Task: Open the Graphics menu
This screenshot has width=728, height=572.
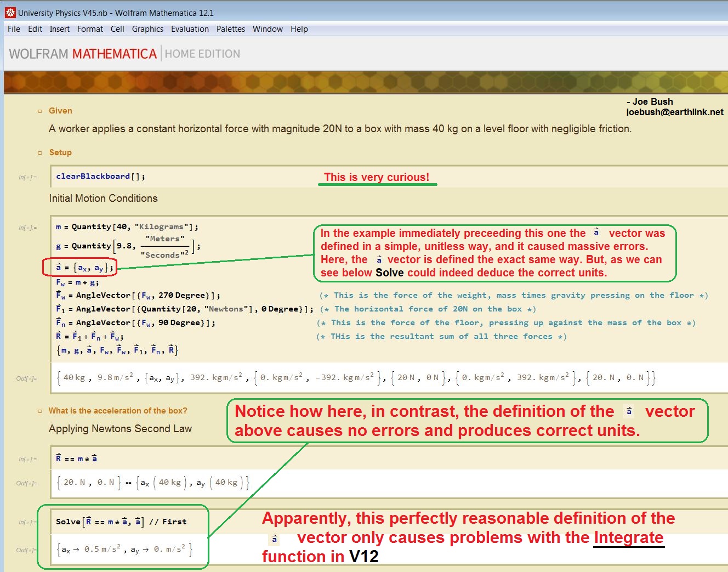Action: coord(147,29)
